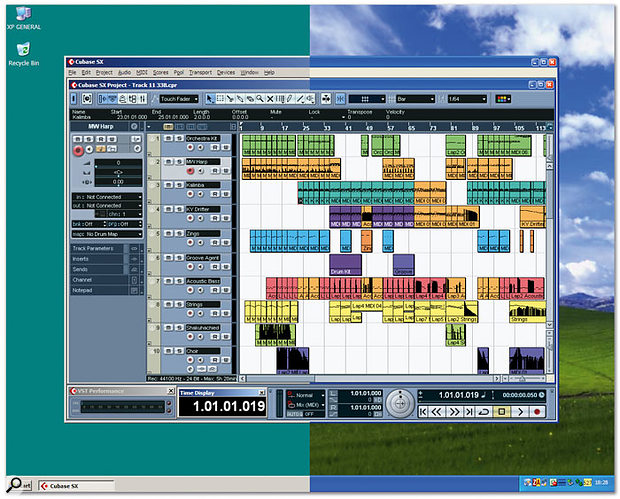Open the 'in: Not Connected' dropdown

pos(107,197)
